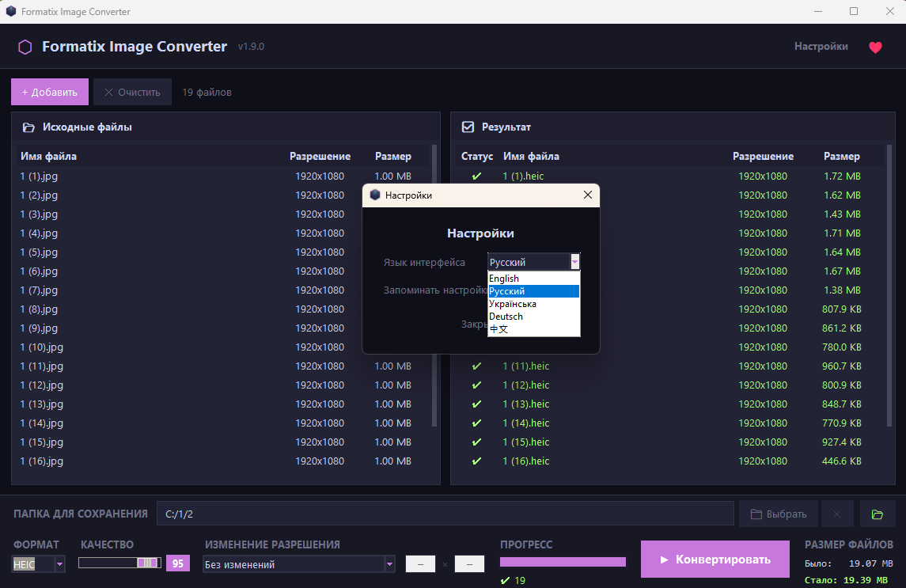Click the Конвертировать button
This screenshot has height=588, width=906.
coord(715,559)
